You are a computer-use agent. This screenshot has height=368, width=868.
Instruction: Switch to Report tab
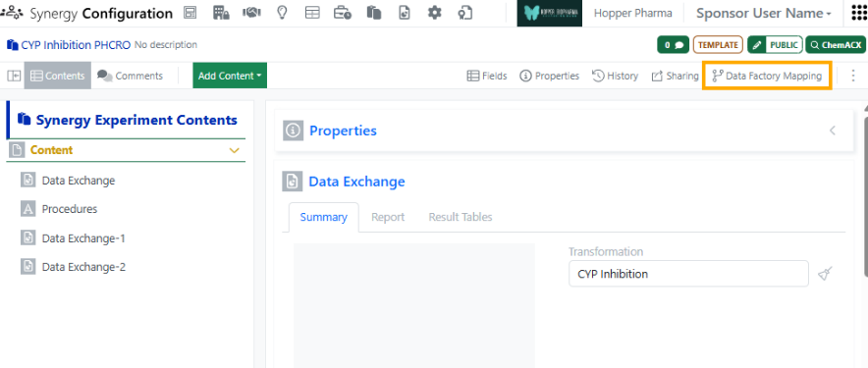[x=388, y=218]
